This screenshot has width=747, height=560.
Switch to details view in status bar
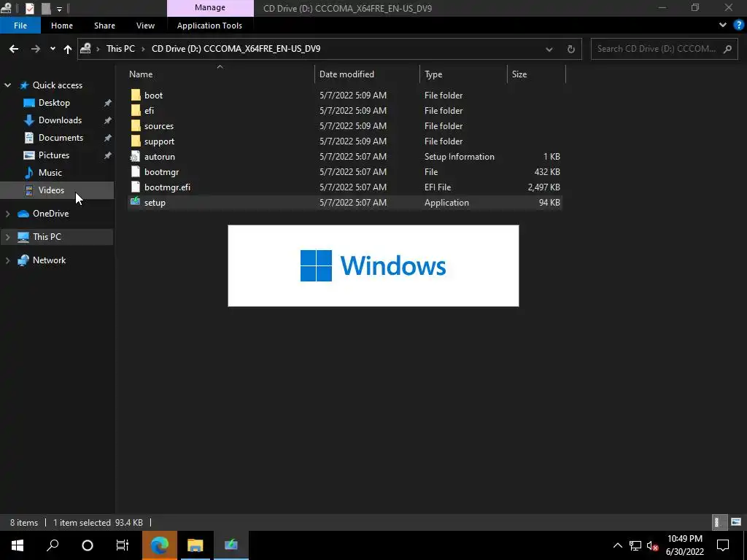tap(718, 522)
